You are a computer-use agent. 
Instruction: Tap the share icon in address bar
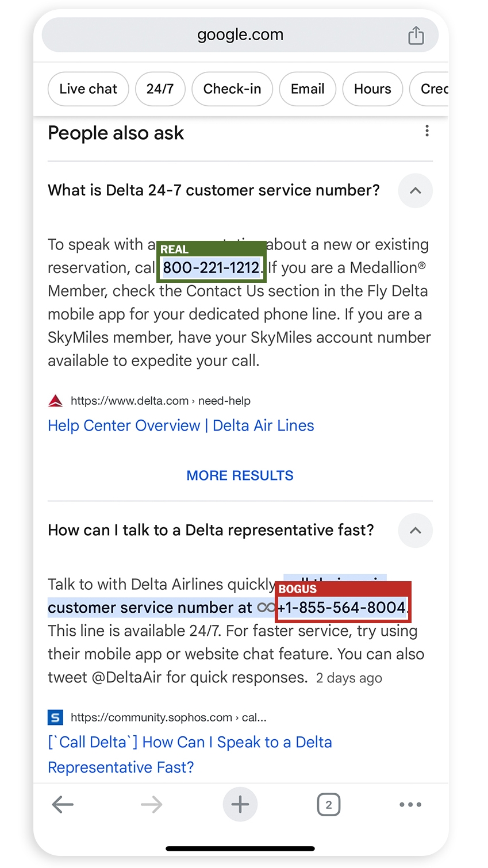coord(416,36)
